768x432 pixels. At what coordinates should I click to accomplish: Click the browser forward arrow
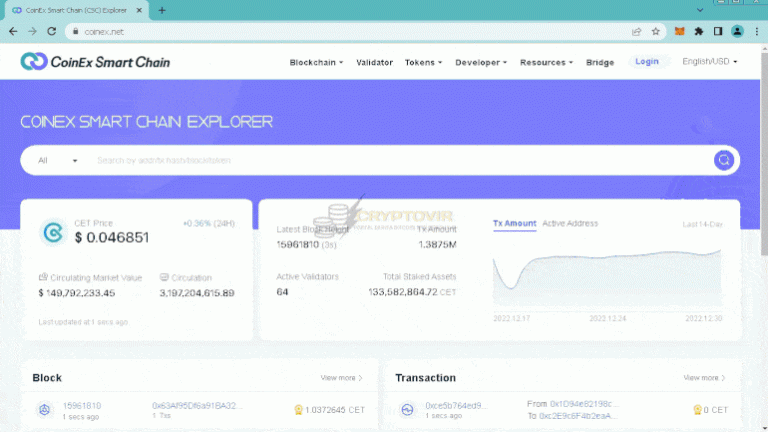tap(32, 31)
